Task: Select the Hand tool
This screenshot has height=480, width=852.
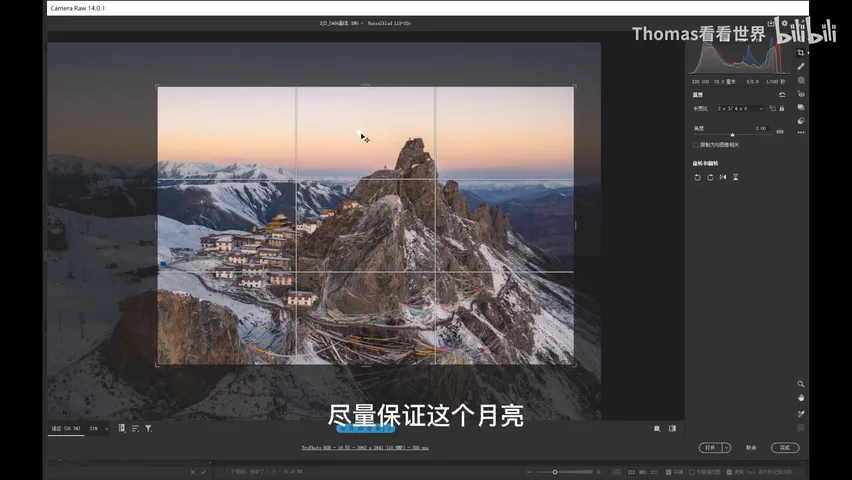Action: (800, 398)
